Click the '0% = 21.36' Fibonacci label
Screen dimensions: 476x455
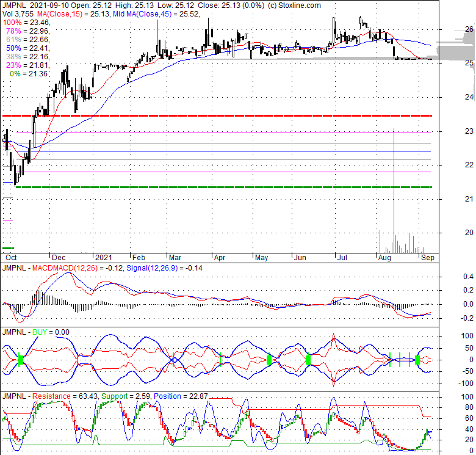(29, 73)
